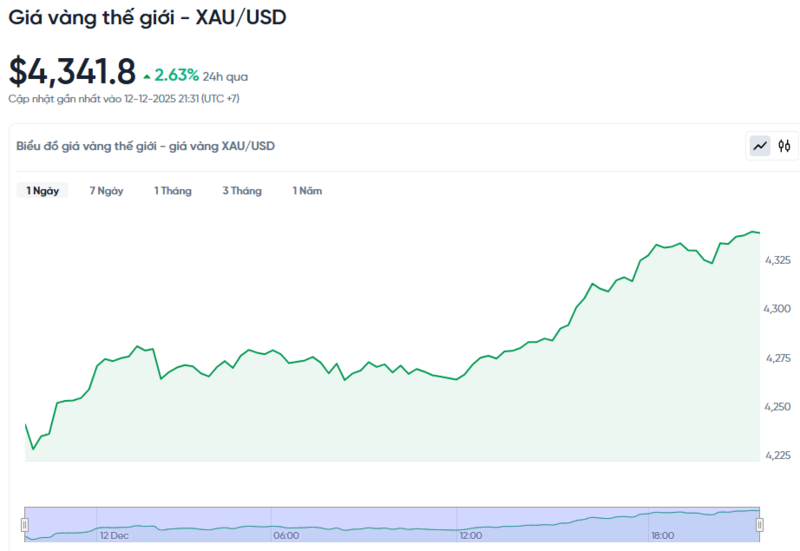
Task: Switch to the candlestick chart icon
Action: pyautogui.click(x=785, y=146)
